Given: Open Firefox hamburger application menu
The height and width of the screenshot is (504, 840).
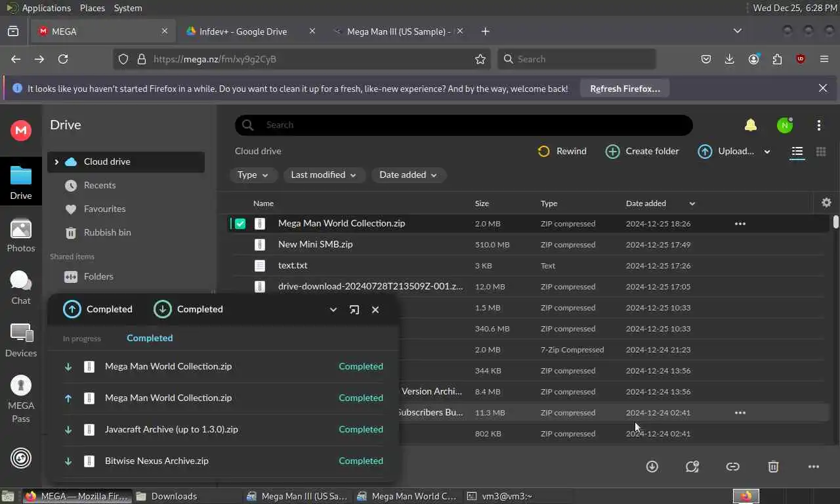Looking at the screenshot, I should coord(824,59).
